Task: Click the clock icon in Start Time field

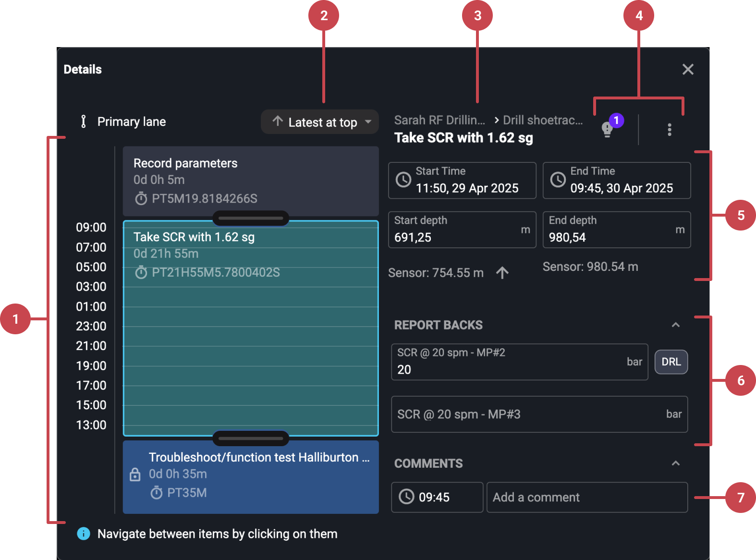Action: [403, 180]
